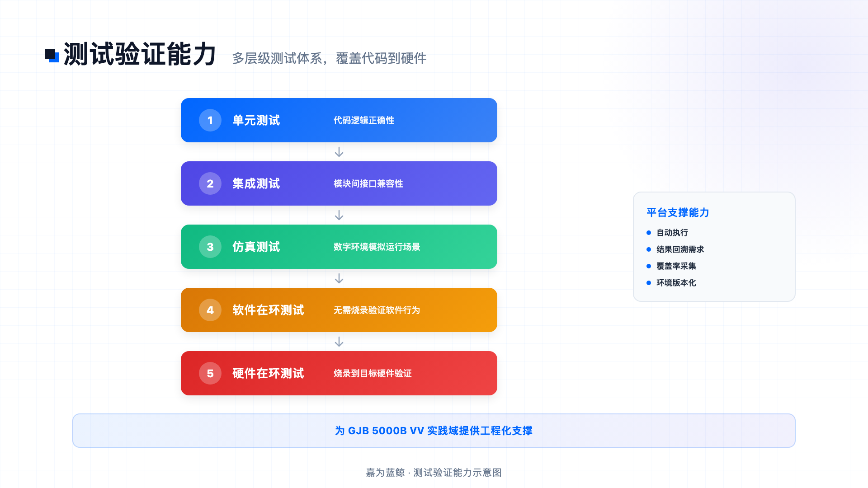Image resolution: width=868 pixels, height=488 pixels.
Task: Click the 软件在环测试 orange bar label
Action: click(268, 310)
